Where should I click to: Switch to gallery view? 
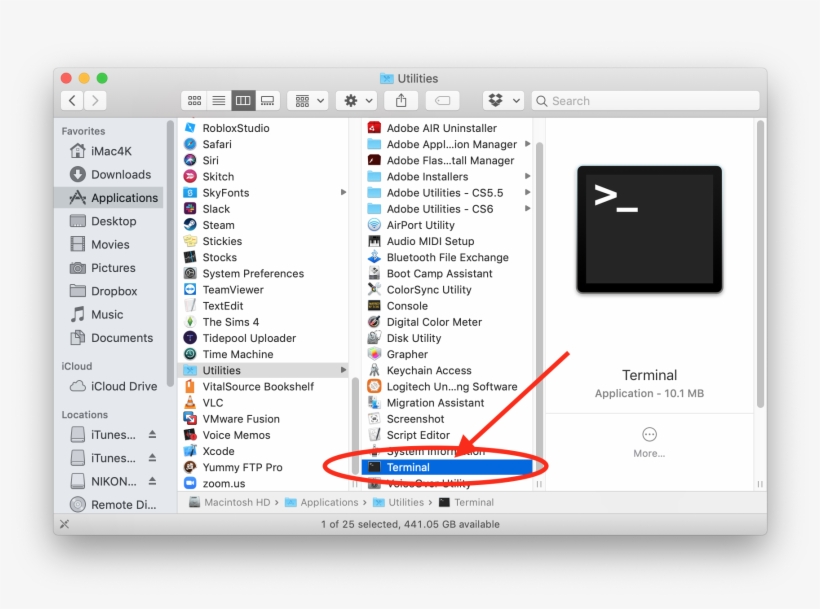268,100
